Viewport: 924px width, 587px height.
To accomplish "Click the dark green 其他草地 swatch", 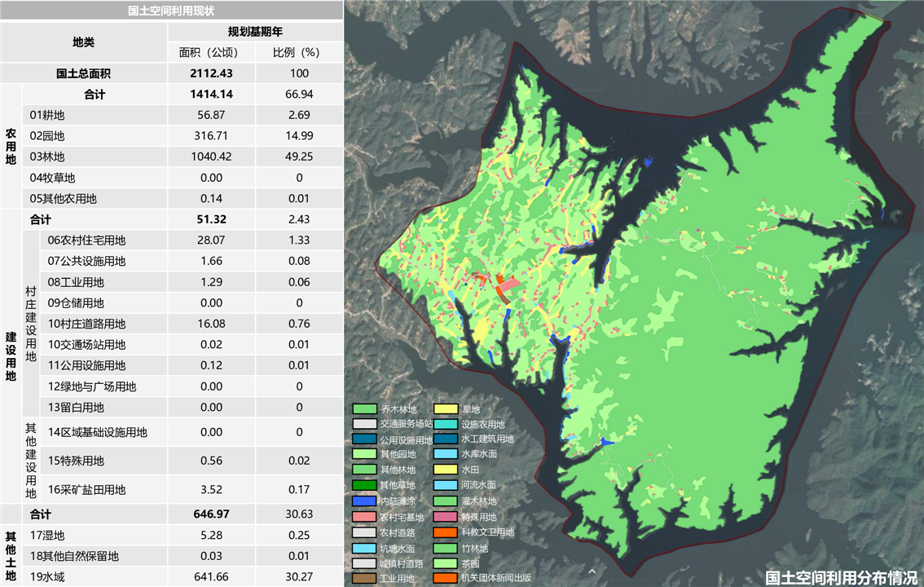I will click(x=364, y=485).
